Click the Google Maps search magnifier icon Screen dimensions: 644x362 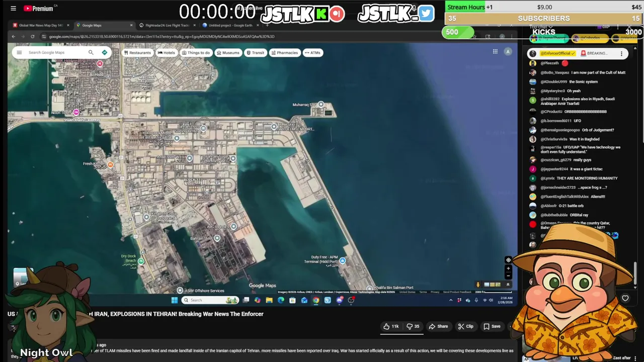tap(91, 52)
